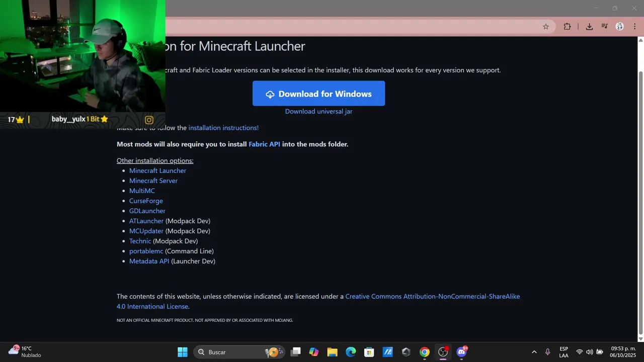Open the Minecraft Server install option
The width and height of the screenshot is (644, 362).
pyautogui.click(x=153, y=180)
